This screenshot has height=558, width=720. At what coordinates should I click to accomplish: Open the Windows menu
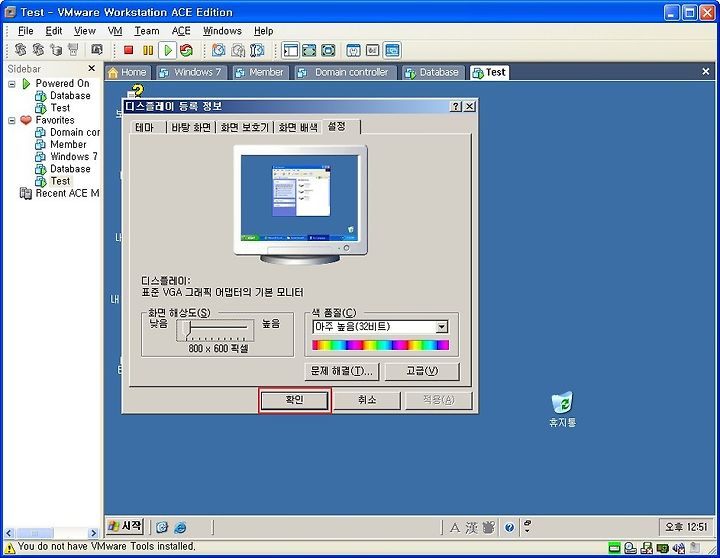pos(222,31)
